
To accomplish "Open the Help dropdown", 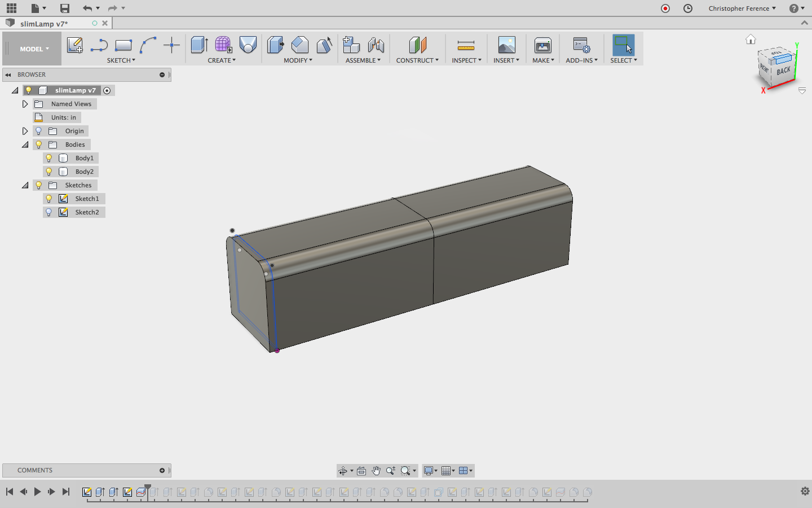I will pos(797,8).
